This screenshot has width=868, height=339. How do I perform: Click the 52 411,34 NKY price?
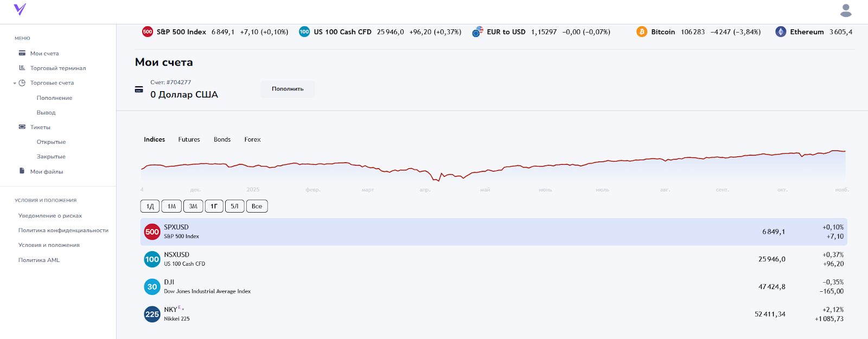[x=770, y=314]
